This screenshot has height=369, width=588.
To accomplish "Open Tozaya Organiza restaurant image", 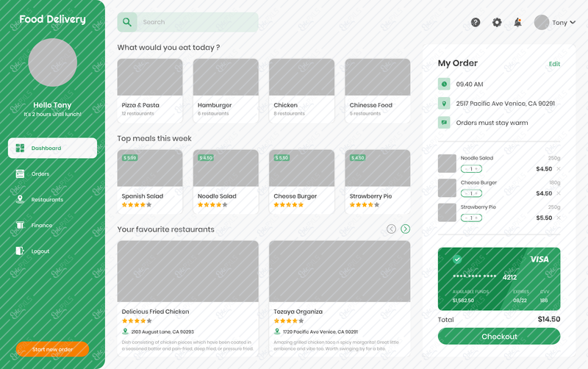I will click(x=340, y=271).
